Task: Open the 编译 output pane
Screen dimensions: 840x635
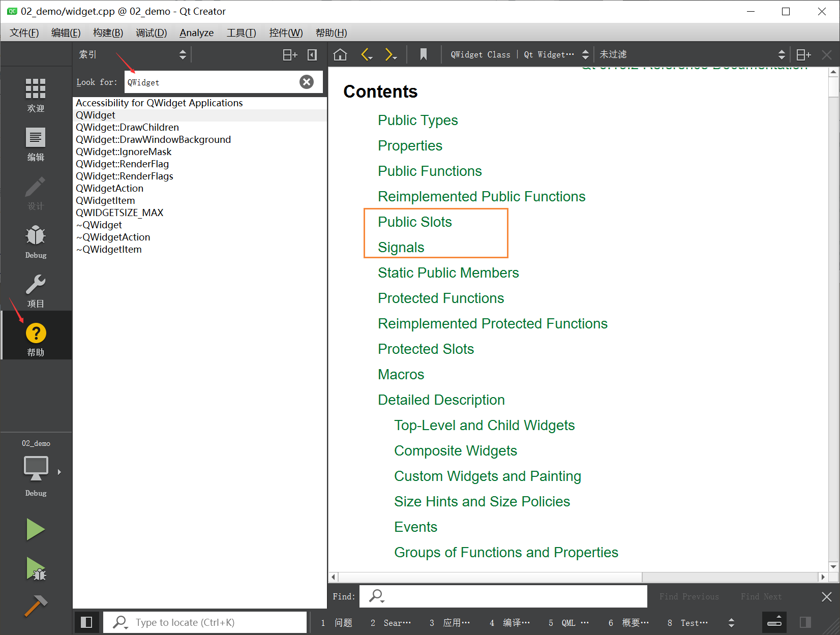Action: 510,622
